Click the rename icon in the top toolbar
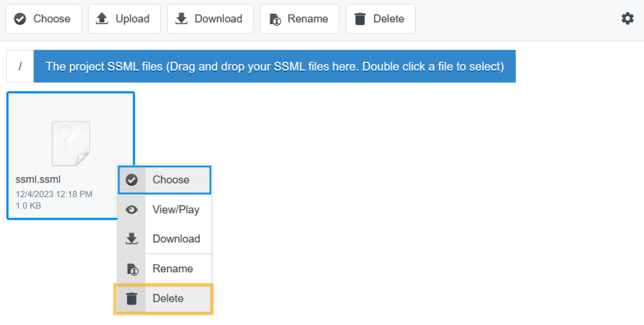Viewport: 644px width, 325px height. click(x=274, y=19)
